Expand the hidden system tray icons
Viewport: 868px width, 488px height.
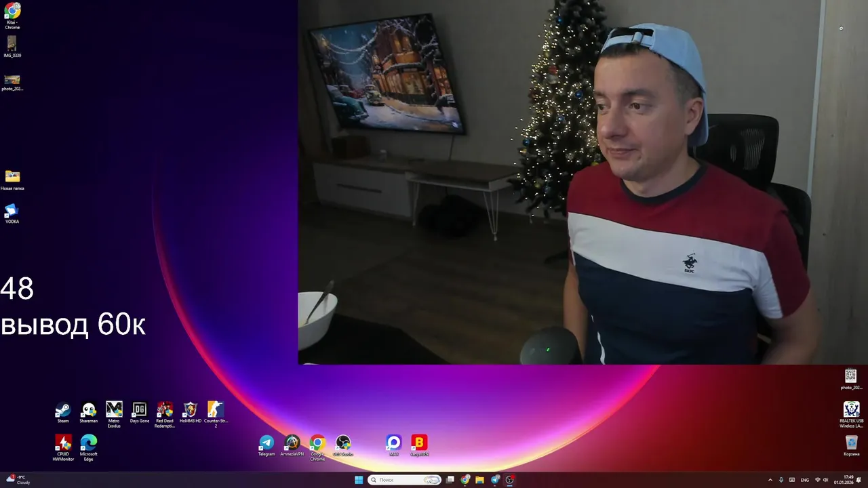[x=770, y=480]
